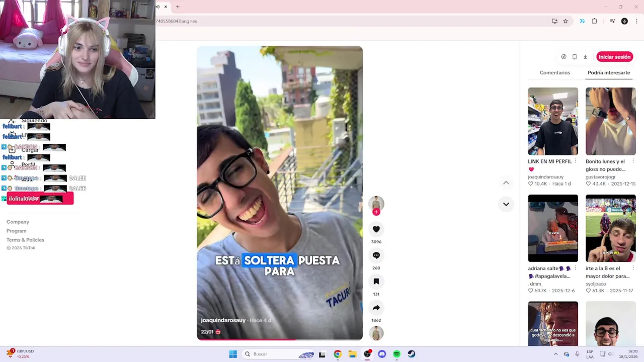Screen dimensions: 644x362
Task: Open options for adriana salte card
Action: tap(576, 268)
